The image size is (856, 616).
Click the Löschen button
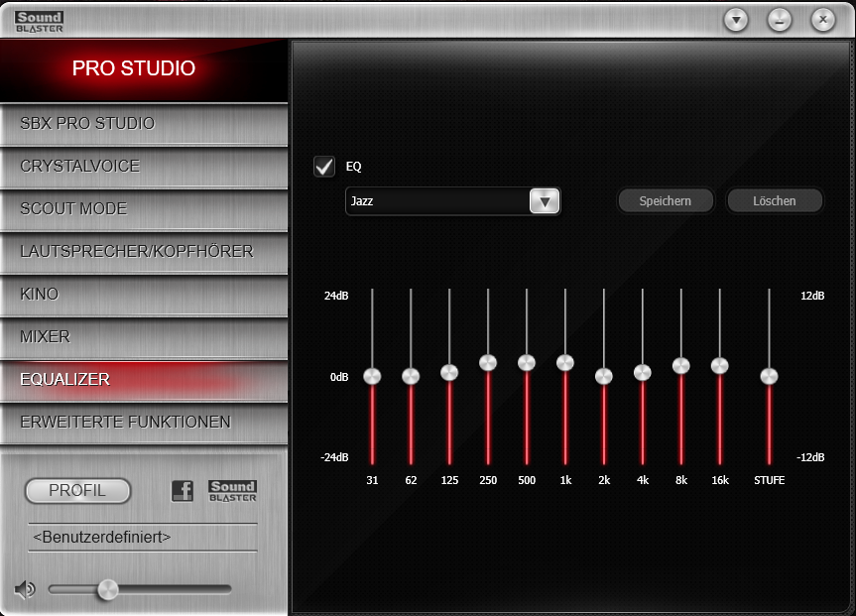click(774, 201)
